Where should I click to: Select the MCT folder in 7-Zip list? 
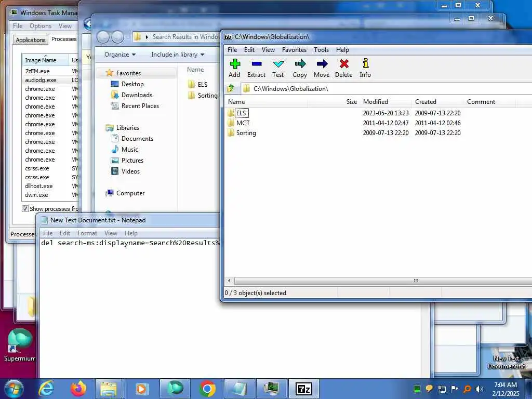239,123
